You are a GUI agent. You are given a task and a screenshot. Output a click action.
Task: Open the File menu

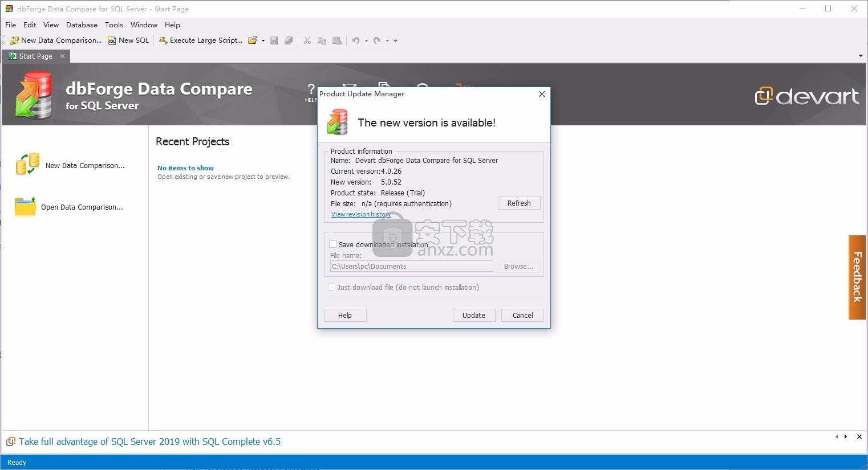tap(11, 25)
